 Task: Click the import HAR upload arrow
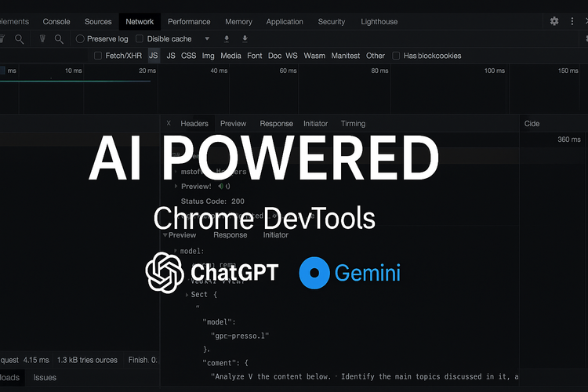click(227, 38)
